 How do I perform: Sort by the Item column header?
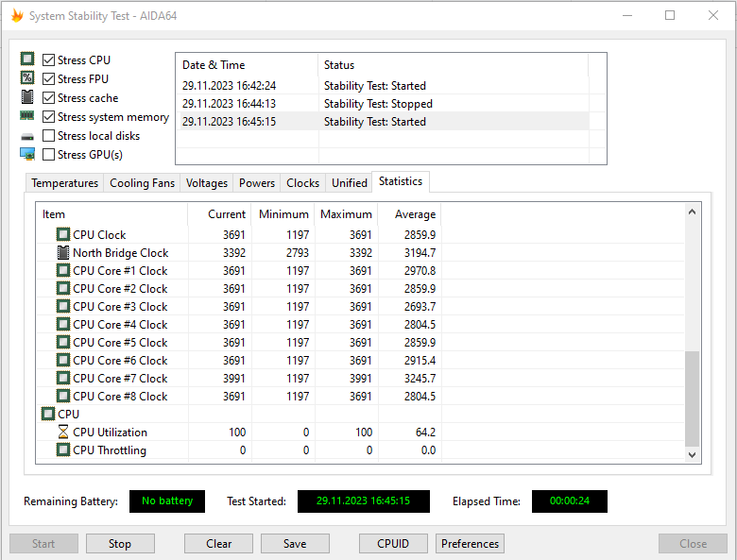point(111,214)
